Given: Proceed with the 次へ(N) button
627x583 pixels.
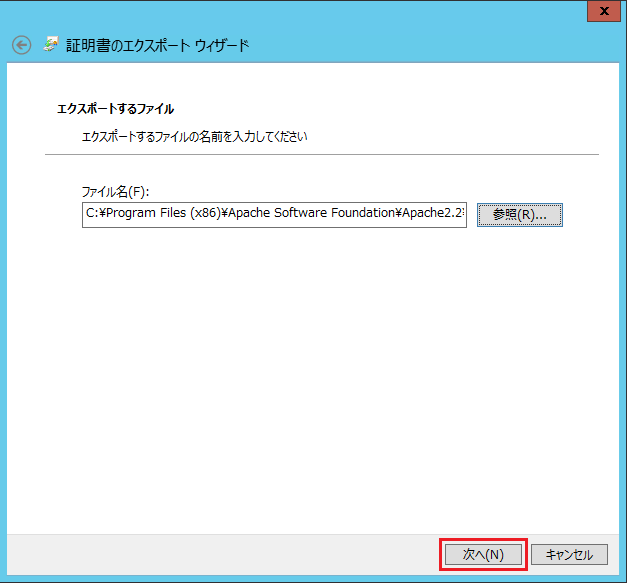Looking at the screenshot, I should [483, 555].
